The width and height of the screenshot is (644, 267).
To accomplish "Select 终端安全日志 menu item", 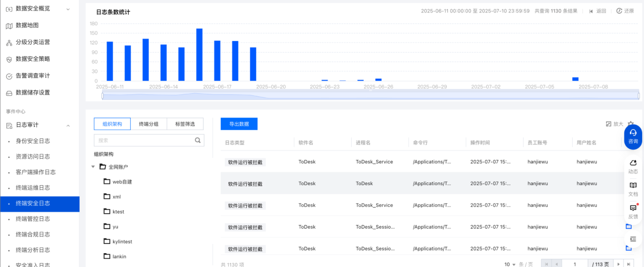I will (x=40, y=204).
